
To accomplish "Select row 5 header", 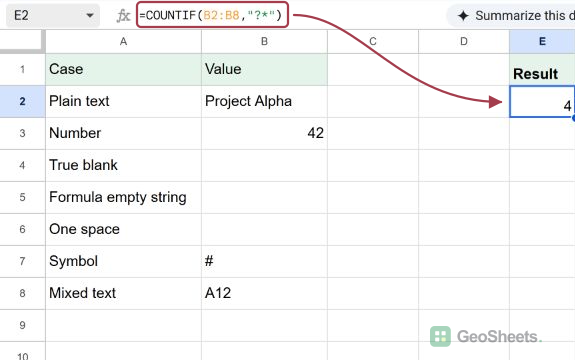I will tap(22, 197).
